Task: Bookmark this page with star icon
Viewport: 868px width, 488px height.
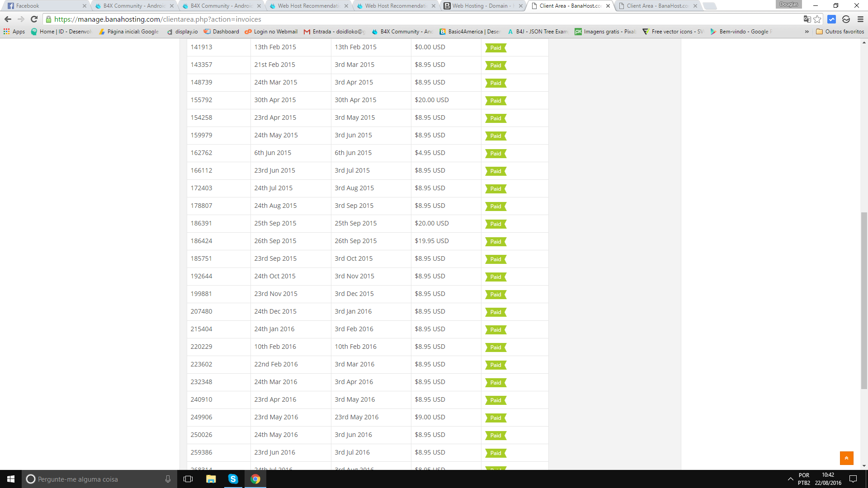Action: [817, 19]
